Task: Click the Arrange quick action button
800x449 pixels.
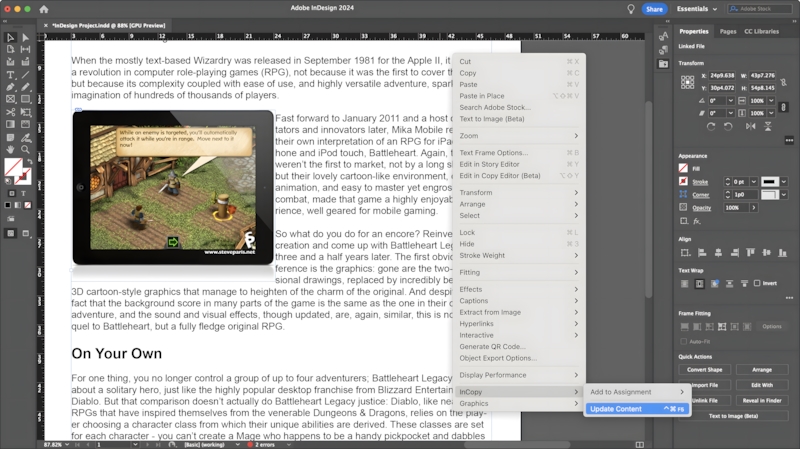Action: tap(762, 369)
